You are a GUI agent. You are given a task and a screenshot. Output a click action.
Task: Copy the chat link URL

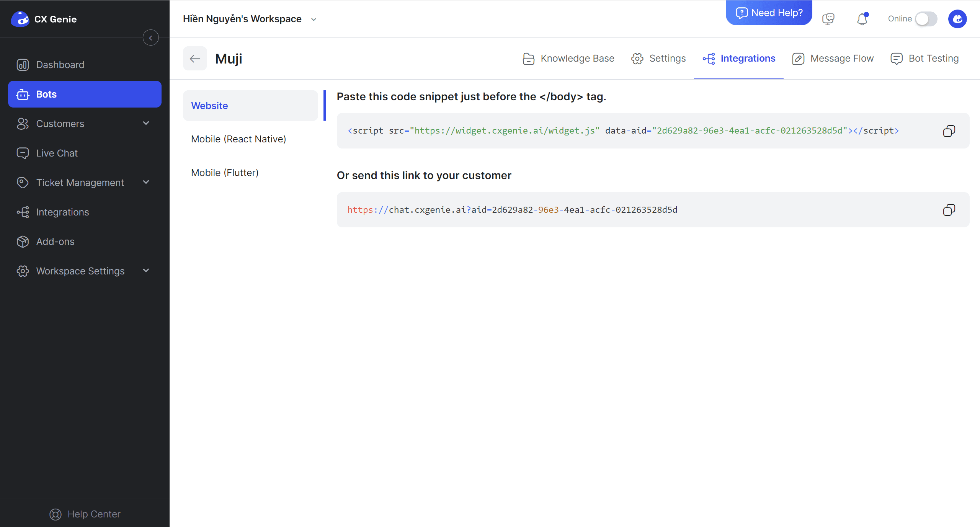click(949, 210)
